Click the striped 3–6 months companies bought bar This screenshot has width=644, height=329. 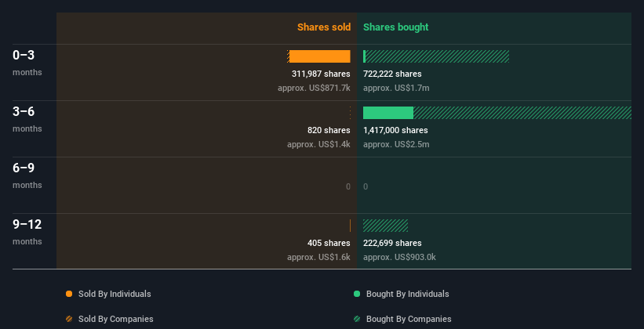coord(522,113)
